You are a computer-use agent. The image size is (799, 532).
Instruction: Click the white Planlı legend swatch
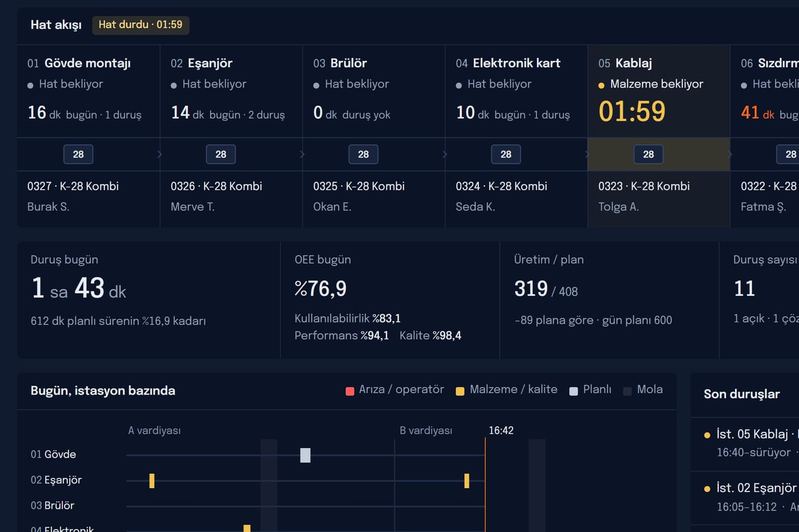point(574,391)
